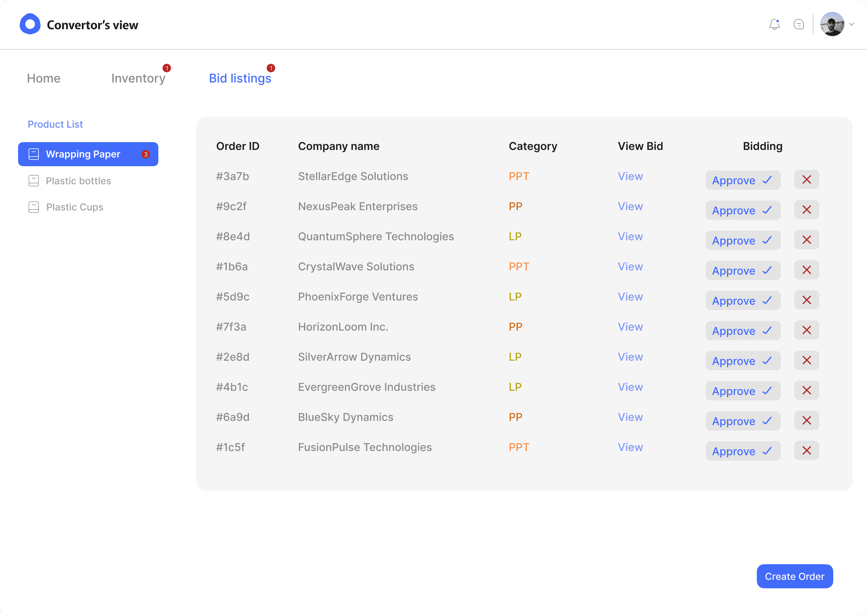Click the Create Order button
This screenshot has width=867, height=616.
pyautogui.click(x=794, y=576)
